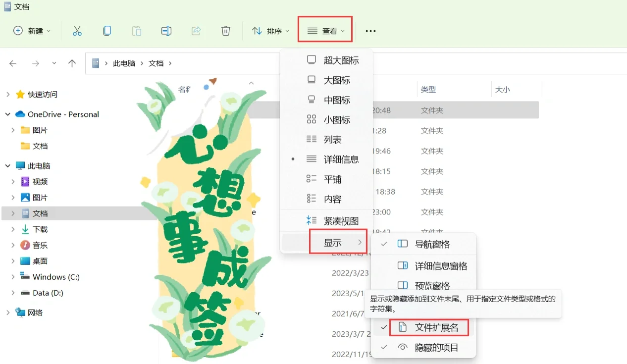This screenshot has height=364, width=627.
Task: Open the 排序 sort dropdown
Action: 270,30
